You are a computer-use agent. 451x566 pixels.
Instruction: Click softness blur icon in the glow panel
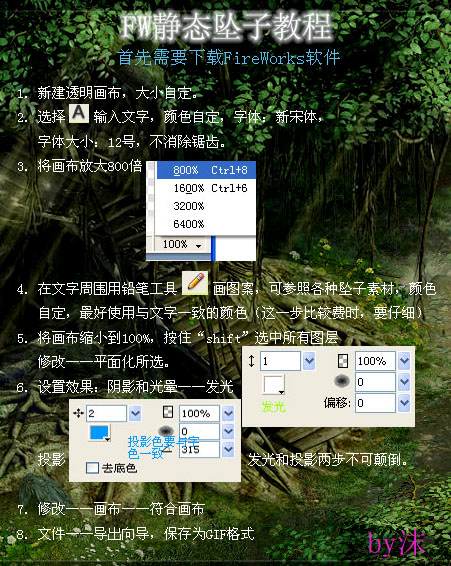tap(342, 381)
